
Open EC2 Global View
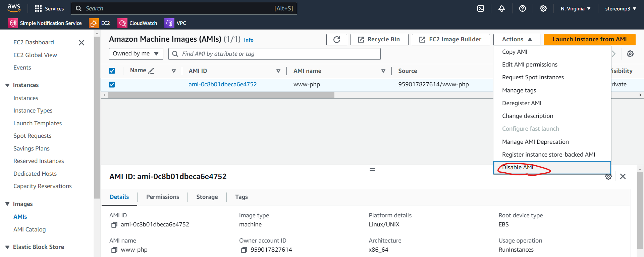tap(35, 55)
